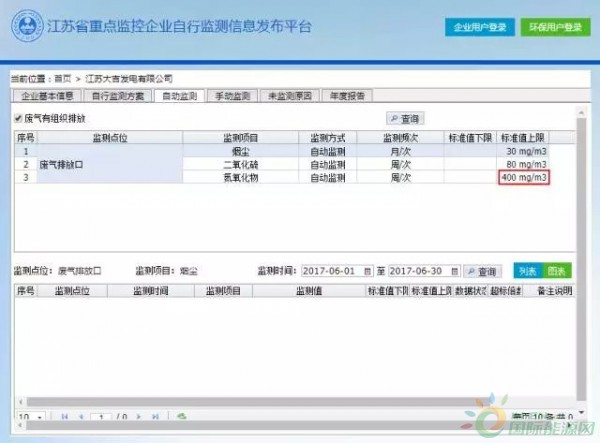Click the 环保用户登录 button
Viewport: 600px width, 443px height.
[552, 27]
